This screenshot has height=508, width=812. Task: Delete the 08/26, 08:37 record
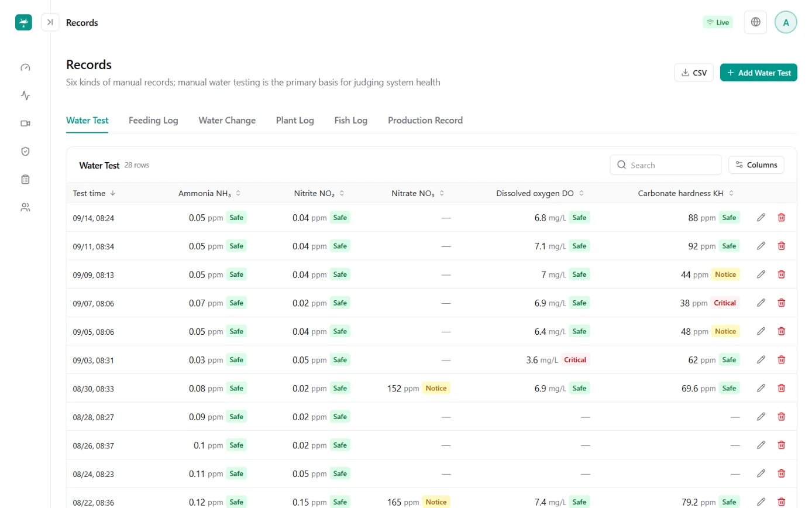(781, 445)
